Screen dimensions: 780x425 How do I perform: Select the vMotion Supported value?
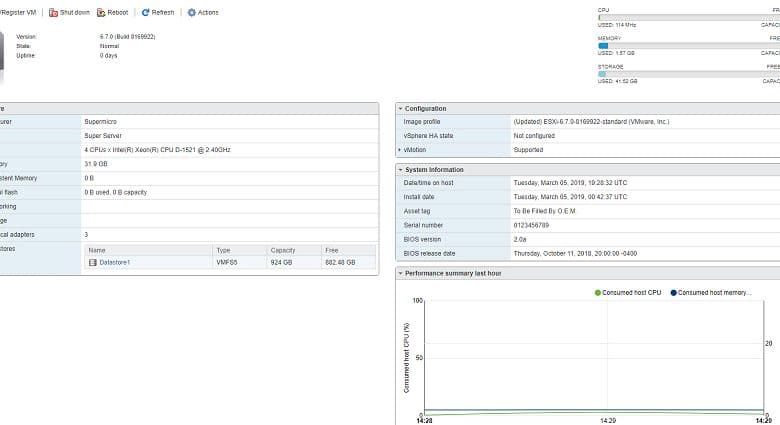tap(528, 150)
